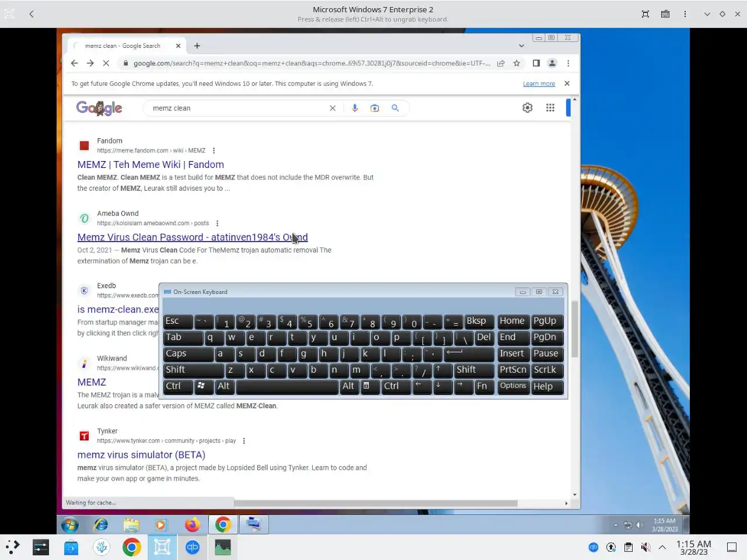Stop loading the page
Image resolution: width=747 pixels, height=560 pixels.
coord(106,63)
